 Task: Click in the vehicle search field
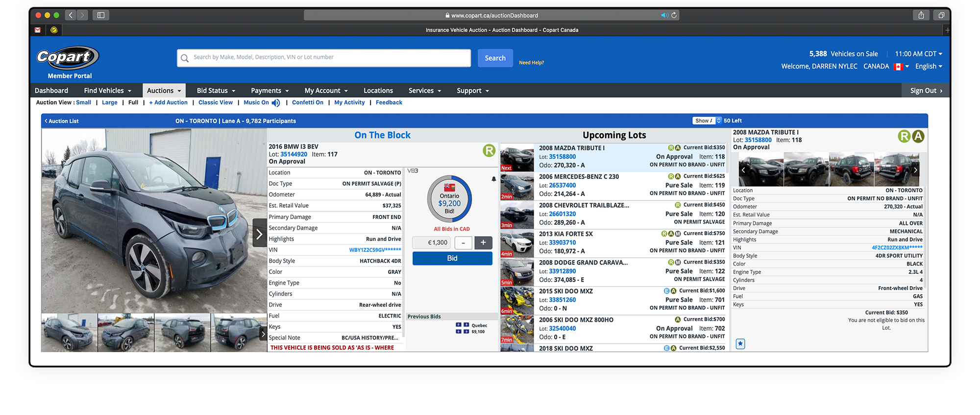point(324,58)
